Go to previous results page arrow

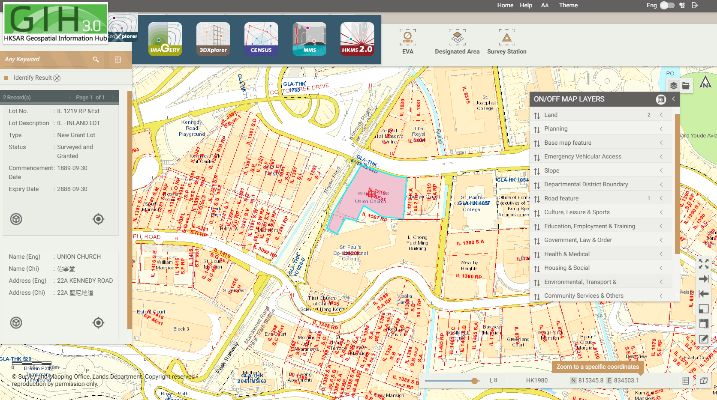tap(70, 97)
